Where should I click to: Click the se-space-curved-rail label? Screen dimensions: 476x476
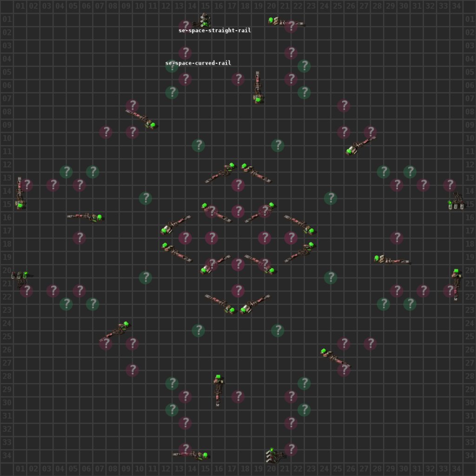(198, 63)
